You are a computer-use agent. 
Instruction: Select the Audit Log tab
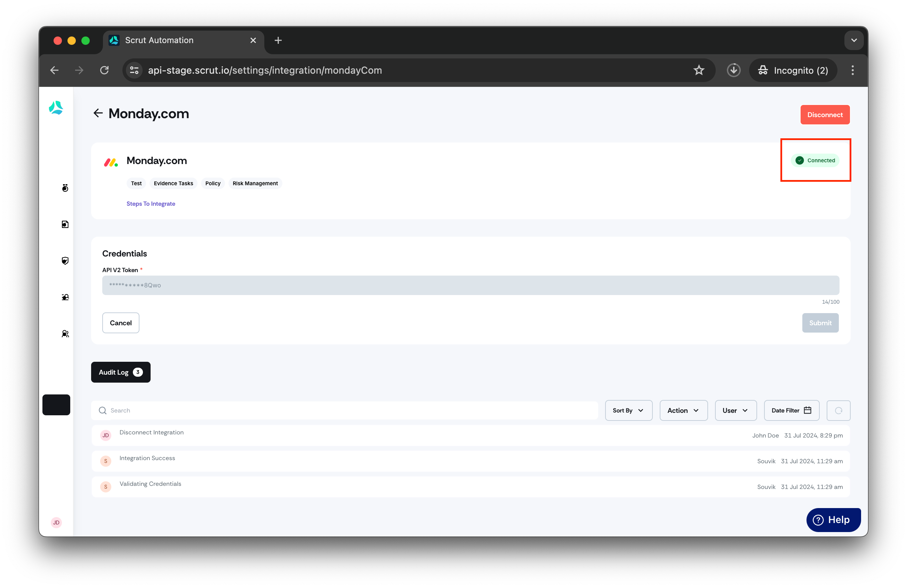click(x=120, y=372)
